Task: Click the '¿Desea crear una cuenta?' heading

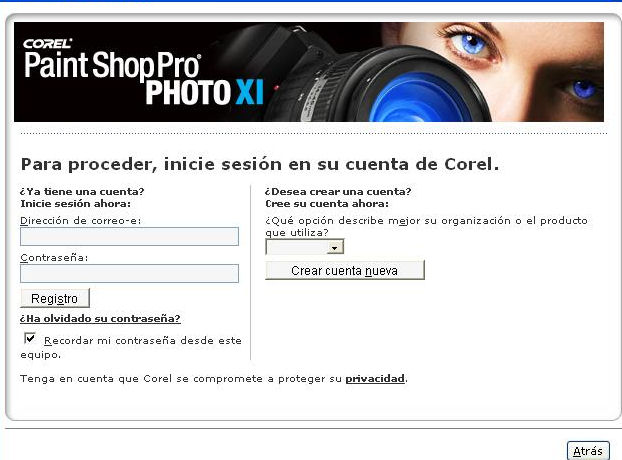Action: pos(338,192)
